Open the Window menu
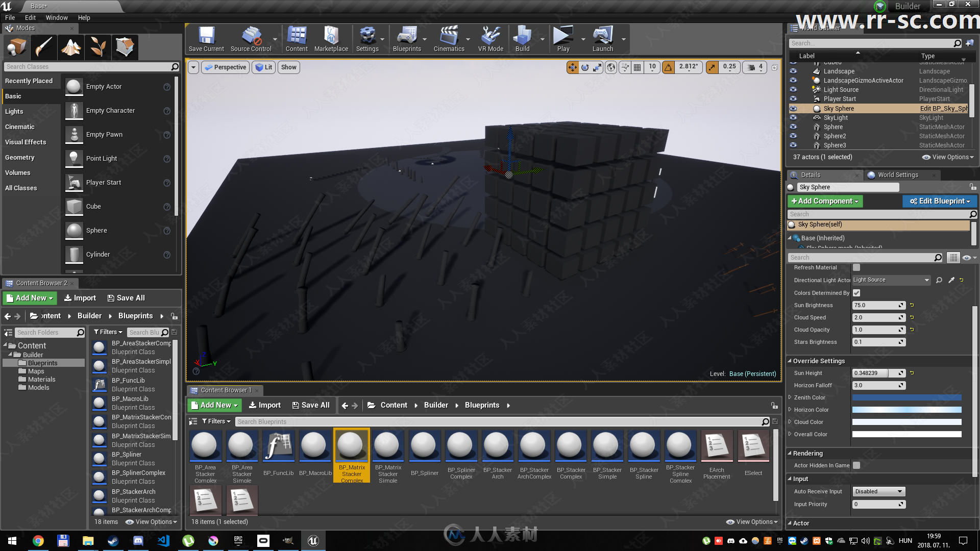 (x=57, y=17)
